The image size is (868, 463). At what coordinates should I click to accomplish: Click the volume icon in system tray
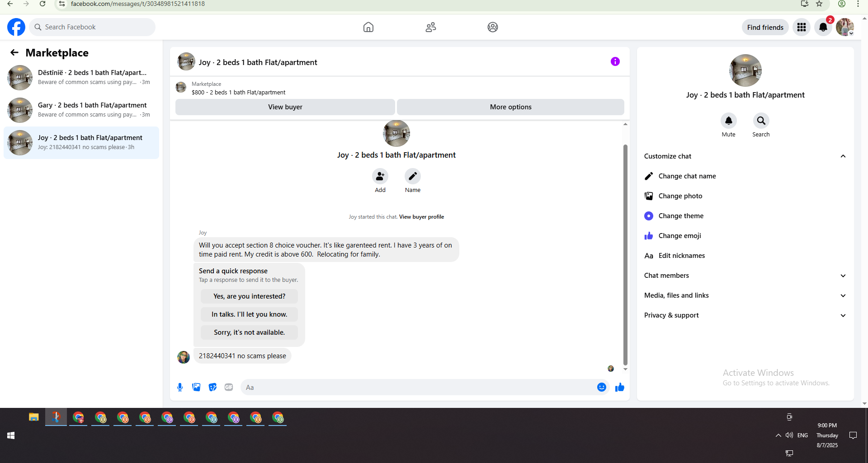pyautogui.click(x=789, y=435)
